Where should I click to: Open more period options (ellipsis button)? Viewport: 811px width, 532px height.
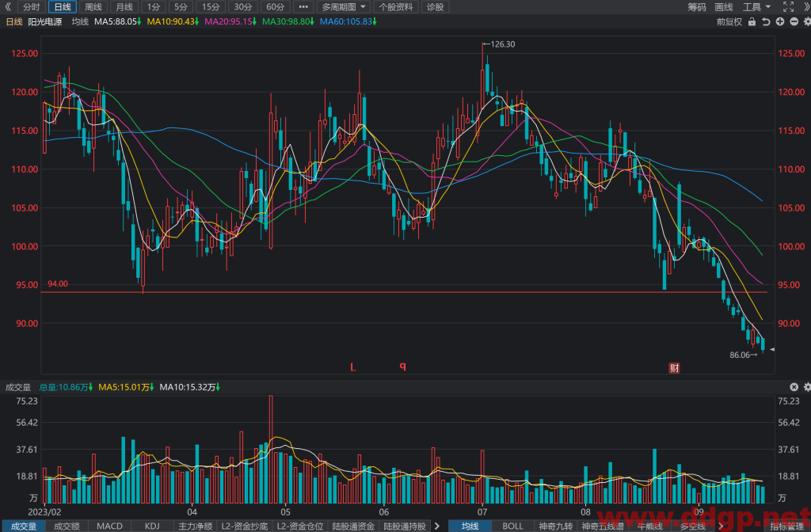[303, 6]
